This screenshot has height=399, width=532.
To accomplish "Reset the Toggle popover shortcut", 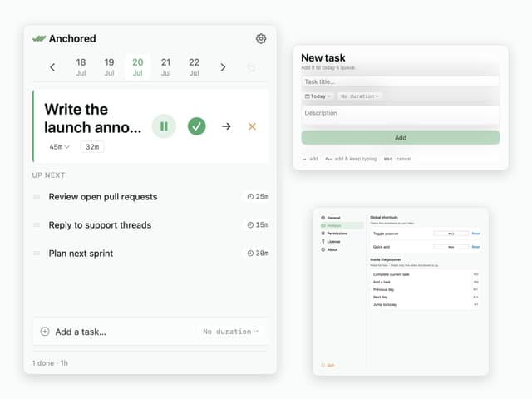I will point(476,234).
